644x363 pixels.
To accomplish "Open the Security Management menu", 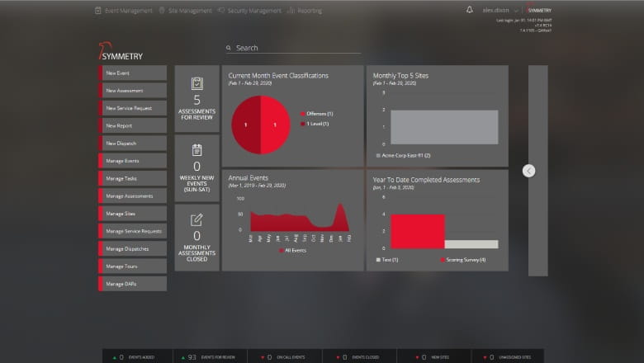I will 249,11.
